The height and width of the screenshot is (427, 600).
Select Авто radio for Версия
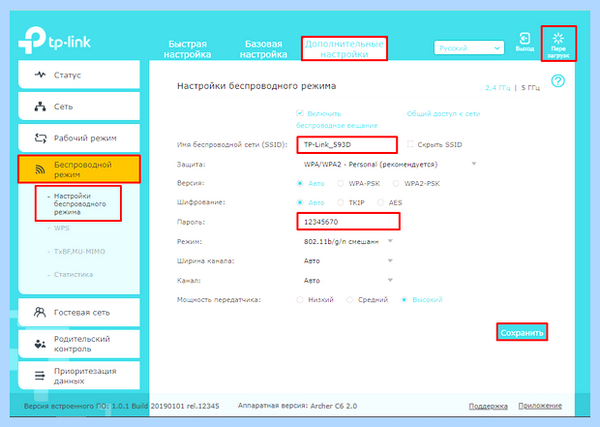tap(300, 183)
